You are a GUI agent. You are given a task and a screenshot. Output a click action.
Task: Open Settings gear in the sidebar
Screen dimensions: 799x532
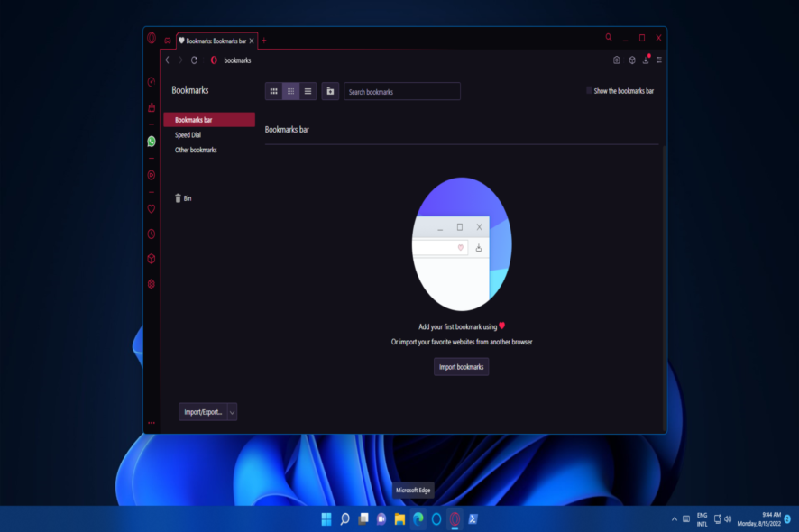point(152,283)
